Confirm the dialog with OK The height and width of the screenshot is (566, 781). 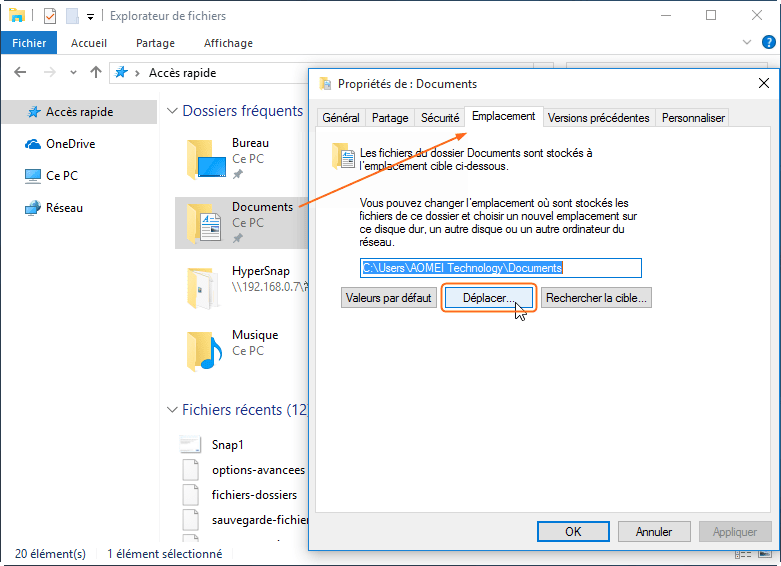(573, 532)
